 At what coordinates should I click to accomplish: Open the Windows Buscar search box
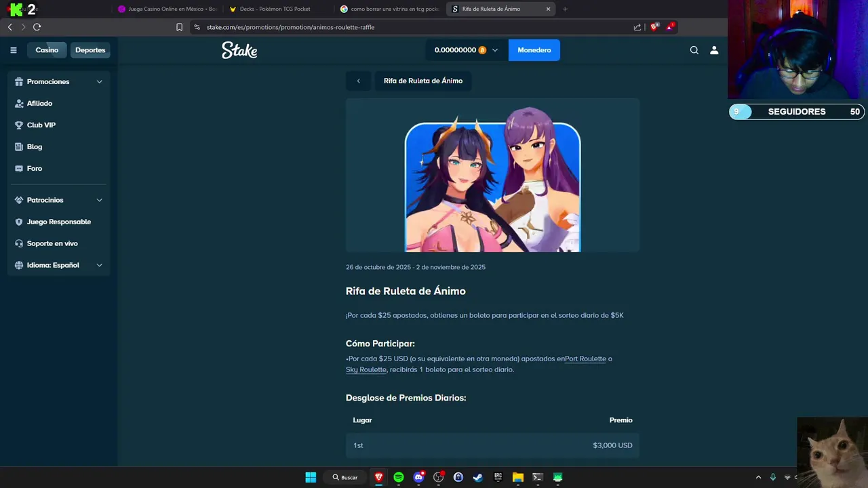coord(345,477)
